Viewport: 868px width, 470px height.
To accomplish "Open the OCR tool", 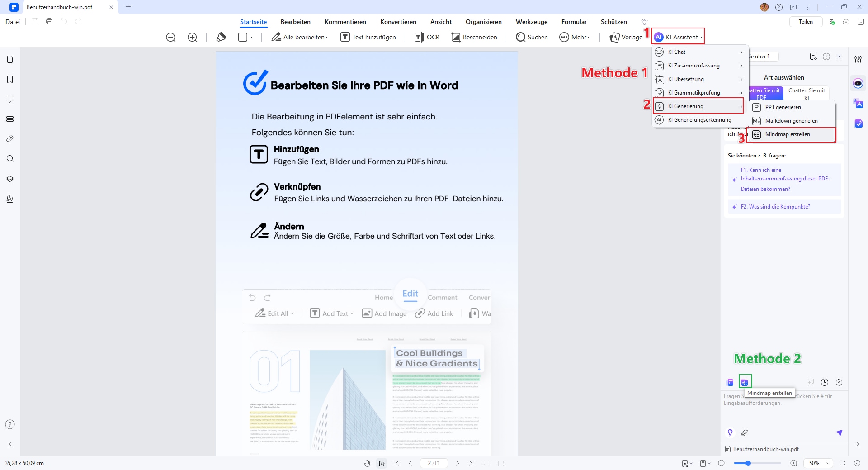I will 426,37.
